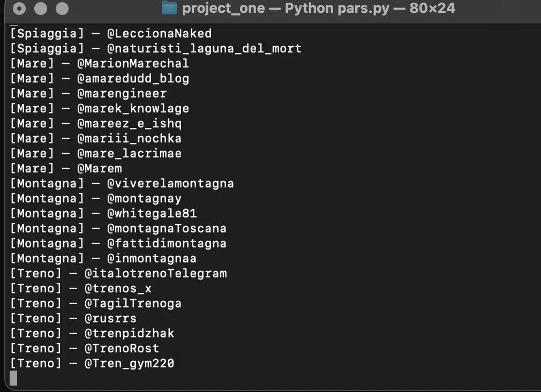Click the green zoom window button
The height and width of the screenshot is (392, 541).
(x=62, y=8)
